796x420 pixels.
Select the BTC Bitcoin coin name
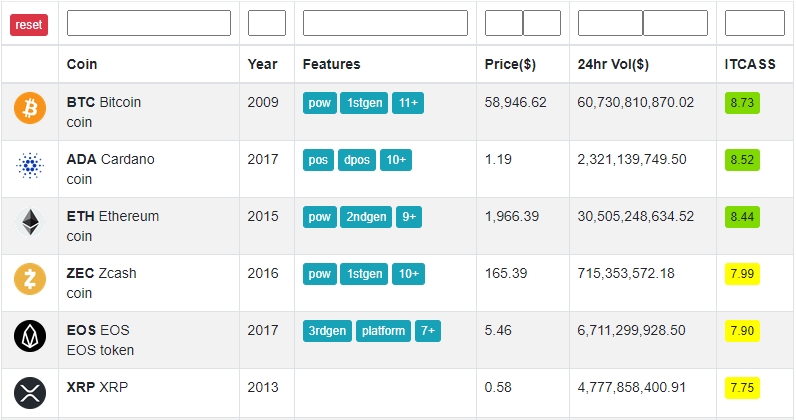[104, 102]
